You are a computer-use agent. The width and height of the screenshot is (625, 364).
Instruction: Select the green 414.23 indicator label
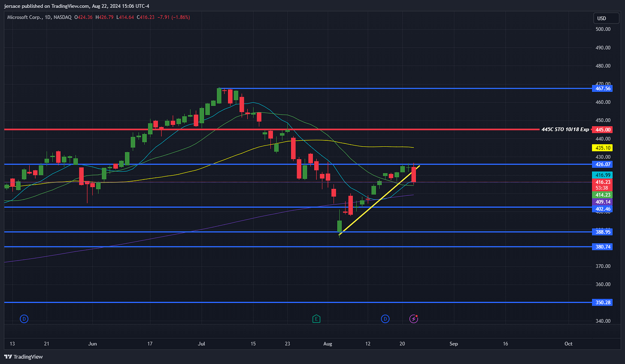[603, 195]
